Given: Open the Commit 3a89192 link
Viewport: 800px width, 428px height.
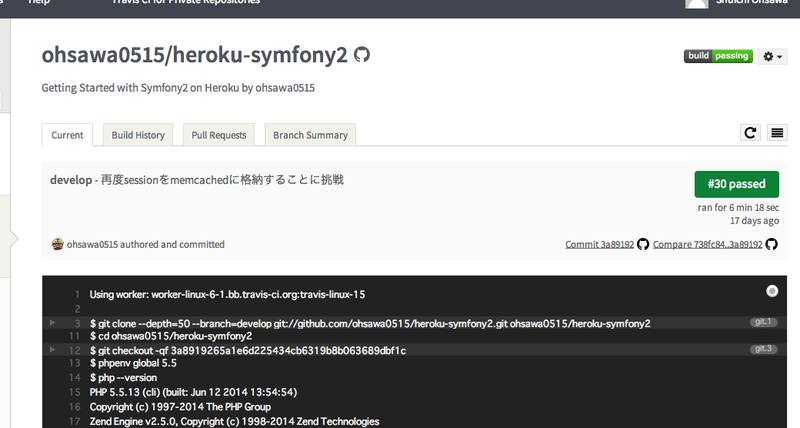Looking at the screenshot, I should 599,244.
